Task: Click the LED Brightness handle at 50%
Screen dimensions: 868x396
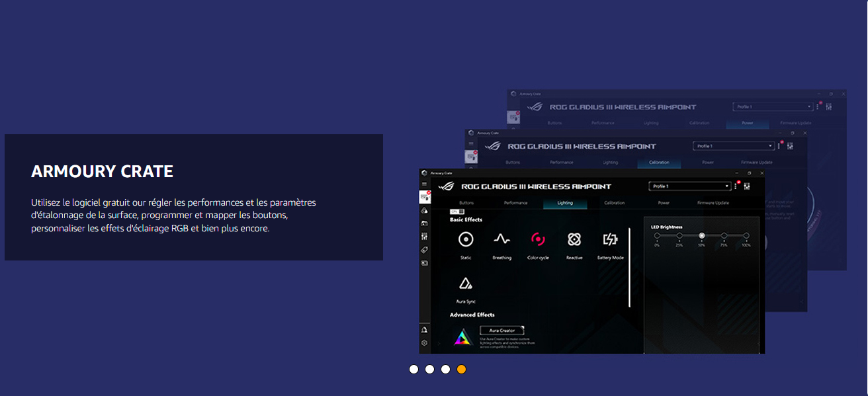Action: coord(702,235)
